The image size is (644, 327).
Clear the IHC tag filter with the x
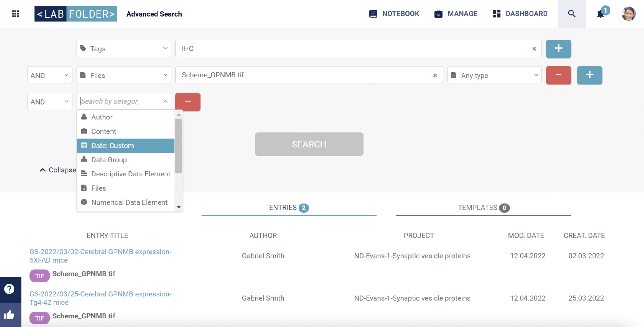pos(534,48)
